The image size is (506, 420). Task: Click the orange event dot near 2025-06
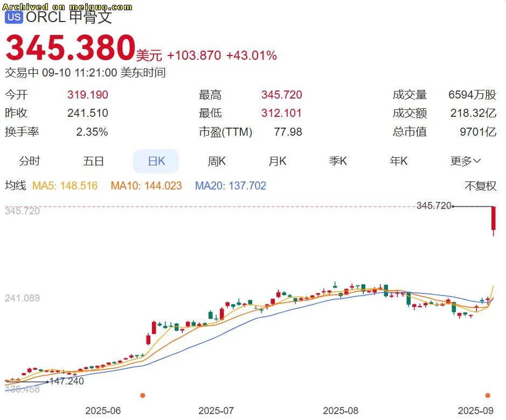143,395
